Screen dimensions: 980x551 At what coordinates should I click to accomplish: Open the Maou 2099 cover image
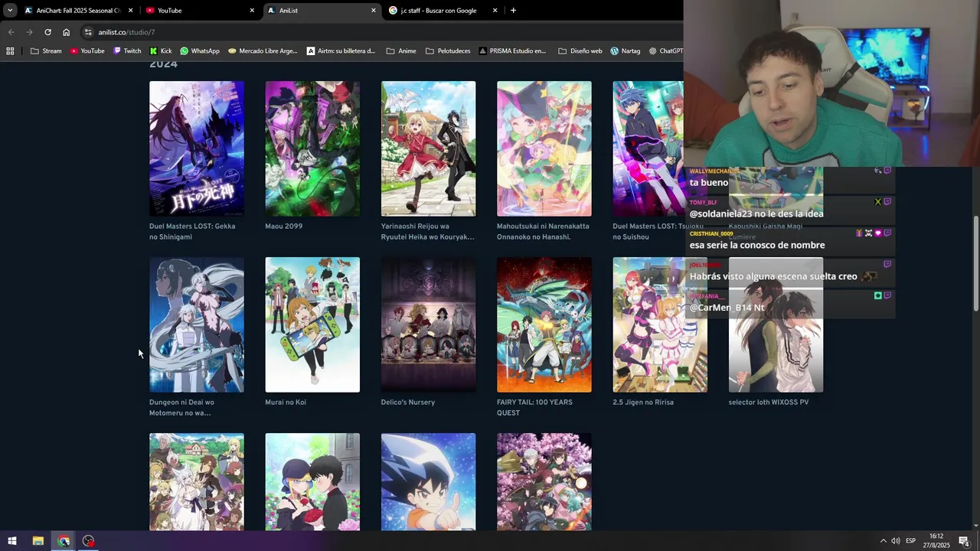pyautogui.click(x=312, y=148)
